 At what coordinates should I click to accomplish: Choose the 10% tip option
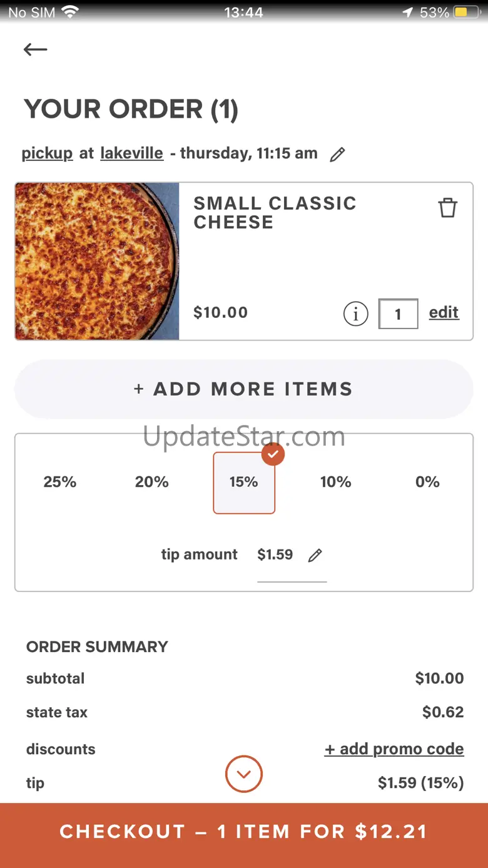336,483
